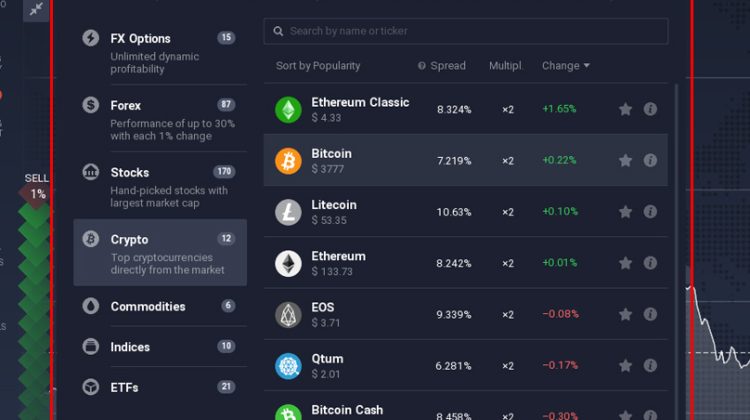Image resolution: width=750 pixels, height=420 pixels.
Task: Open info for Ethereum Classic
Action: point(650,109)
